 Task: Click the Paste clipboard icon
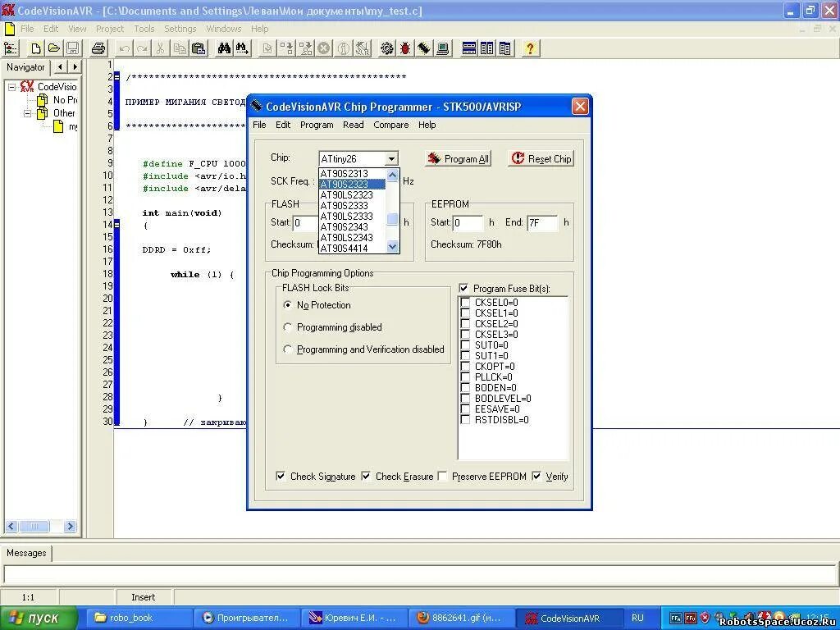[199, 48]
